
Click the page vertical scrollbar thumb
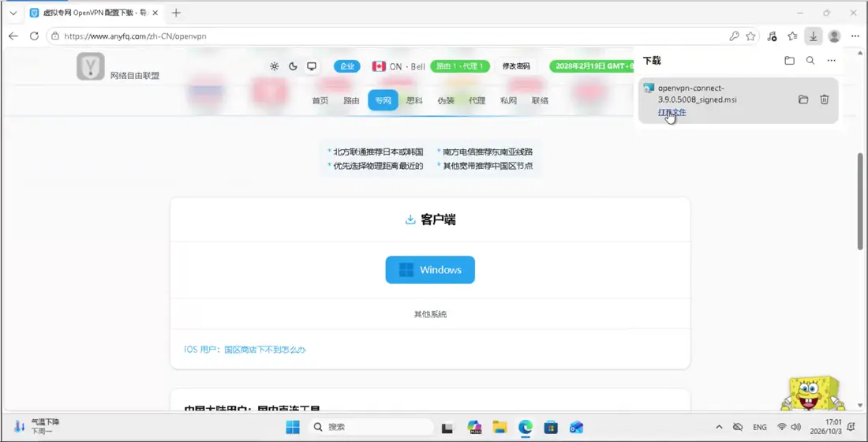tap(859, 200)
